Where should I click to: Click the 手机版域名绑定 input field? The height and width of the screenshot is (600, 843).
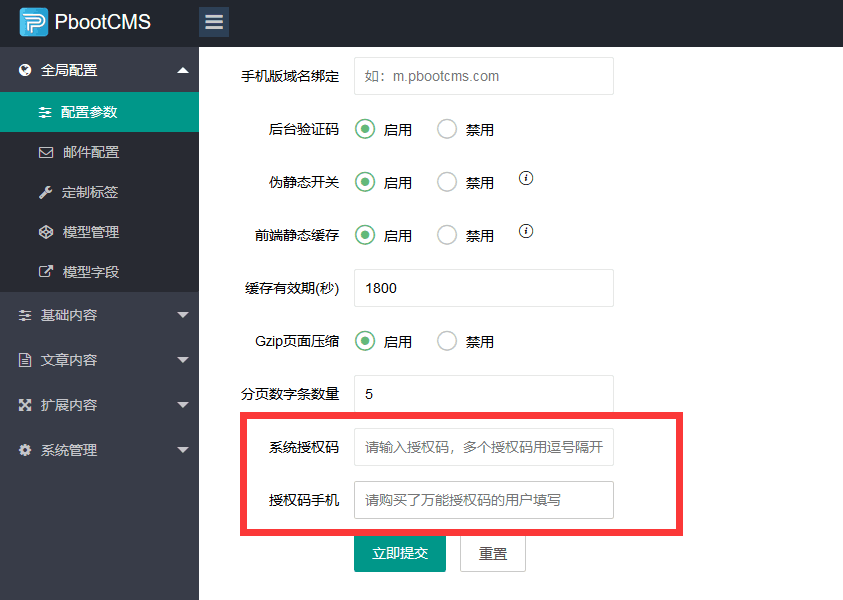pos(483,76)
